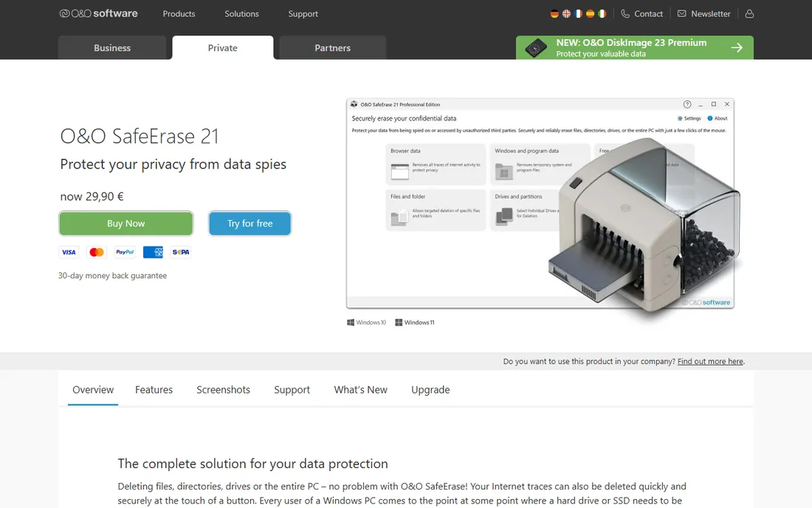Screen dimensions: 812x508
Task: Click the American Express payment icon
Action: (x=153, y=253)
